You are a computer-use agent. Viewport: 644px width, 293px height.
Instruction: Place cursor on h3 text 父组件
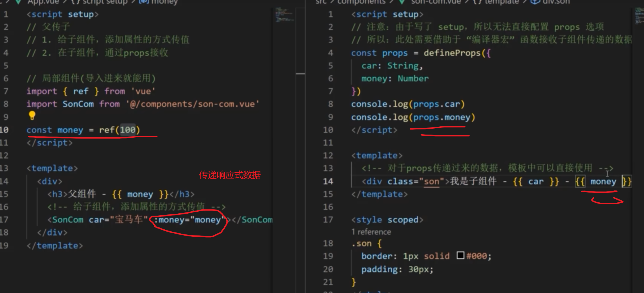[82, 194]
